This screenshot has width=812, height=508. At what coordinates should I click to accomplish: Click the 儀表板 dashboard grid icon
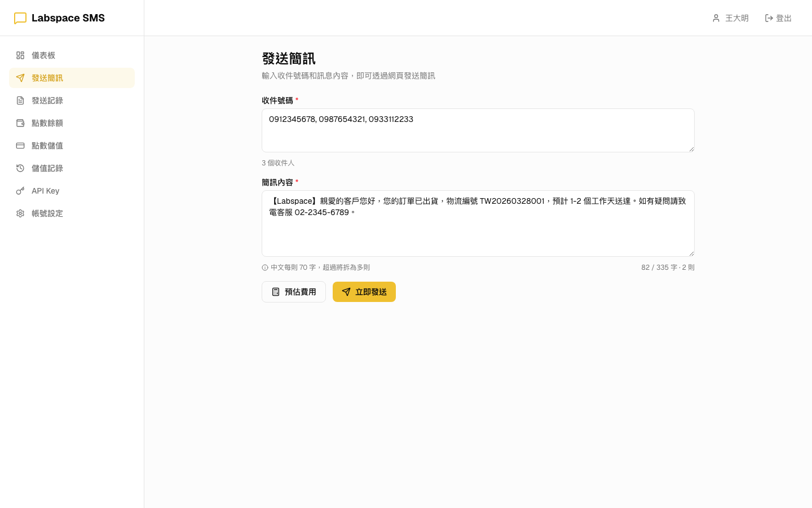tap(20, 55)
